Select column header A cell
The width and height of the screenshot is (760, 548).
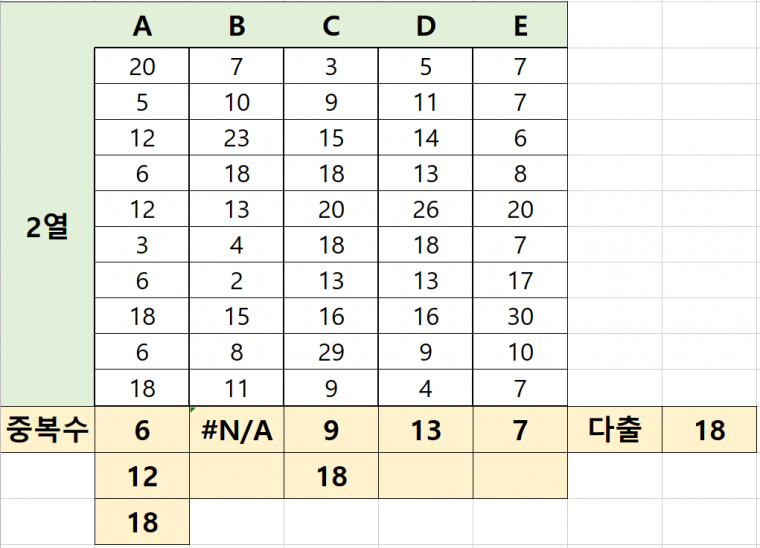pos(142,25)
